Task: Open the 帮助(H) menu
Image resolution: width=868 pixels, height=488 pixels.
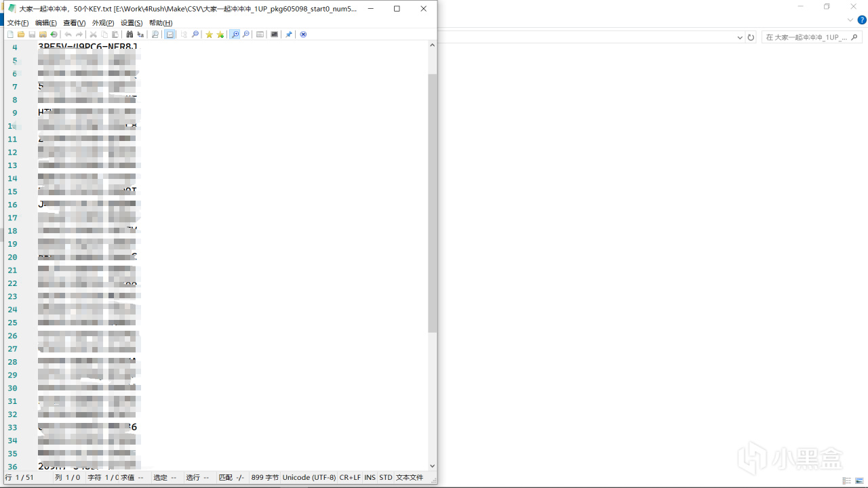Action: tap(161, 23)
